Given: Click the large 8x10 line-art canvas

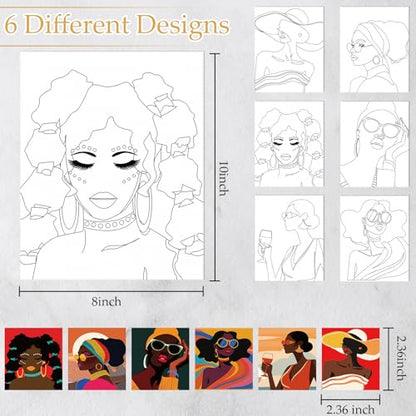Looking at the screenshot, I should (112, 166).
